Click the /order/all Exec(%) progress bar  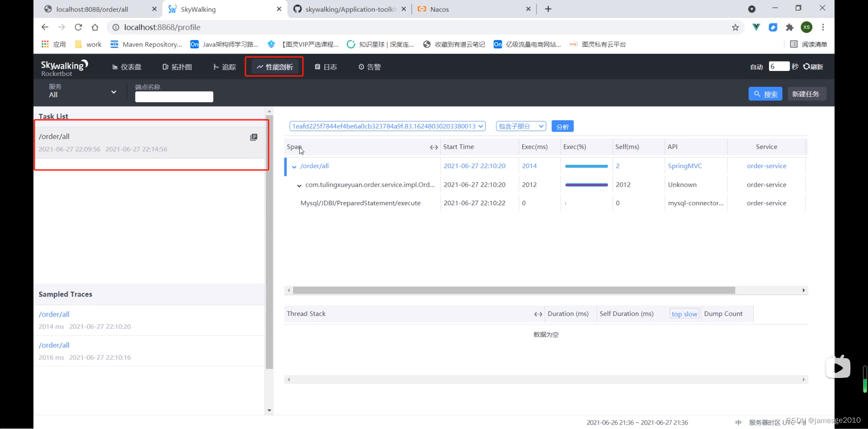[x=586, y=166]
